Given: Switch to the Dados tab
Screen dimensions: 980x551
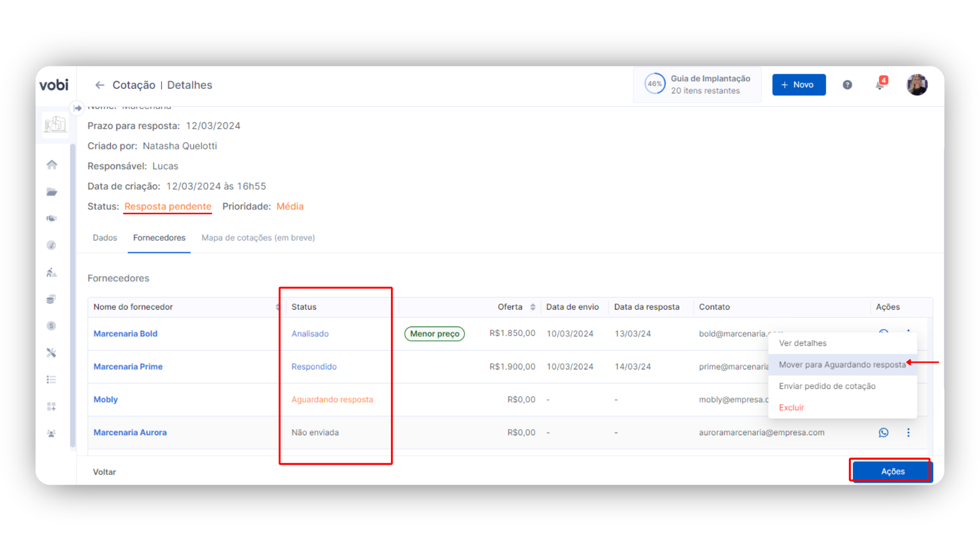Looking at the screenshot, I should (x=105, y=238).
